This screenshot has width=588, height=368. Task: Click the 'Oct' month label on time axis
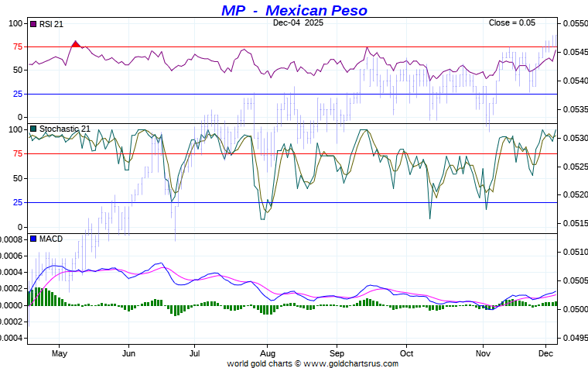[406, 353]
